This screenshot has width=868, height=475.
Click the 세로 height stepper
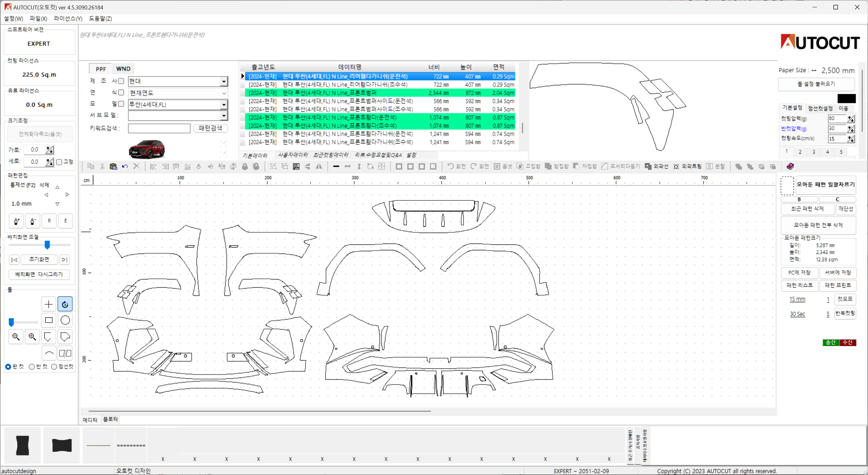point(49,162)
